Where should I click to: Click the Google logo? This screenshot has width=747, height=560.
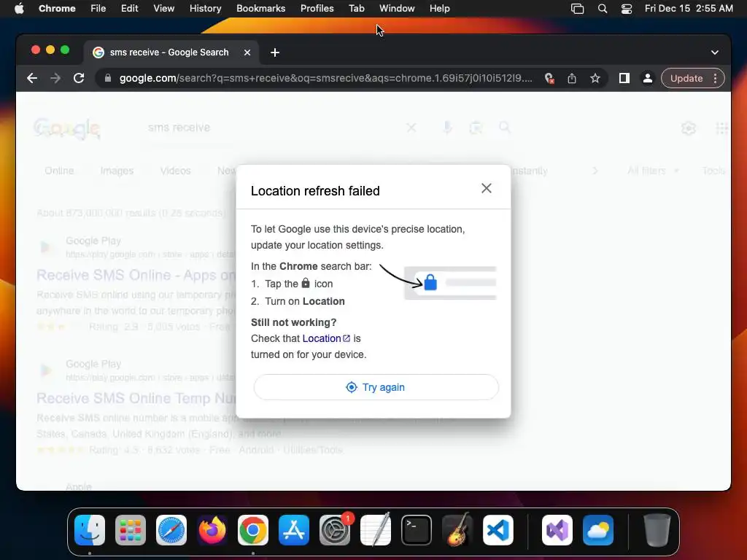click(x=67, y=128)
